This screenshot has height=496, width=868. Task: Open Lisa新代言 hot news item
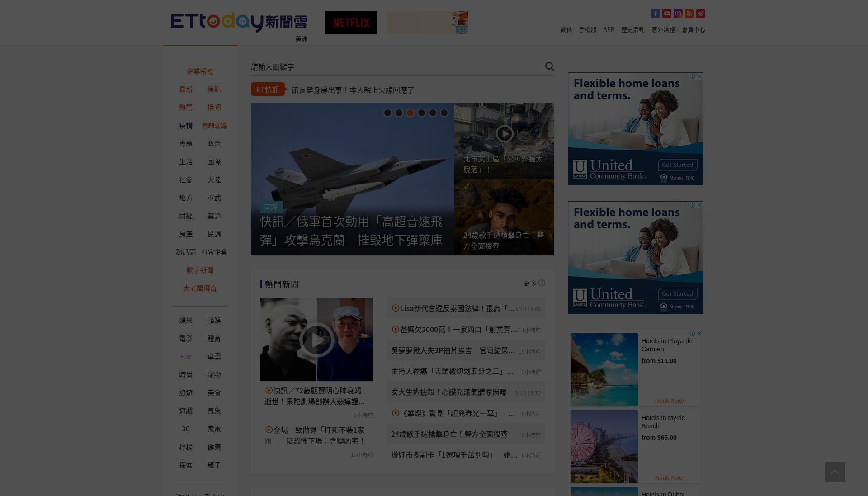(x=453, y=308)
